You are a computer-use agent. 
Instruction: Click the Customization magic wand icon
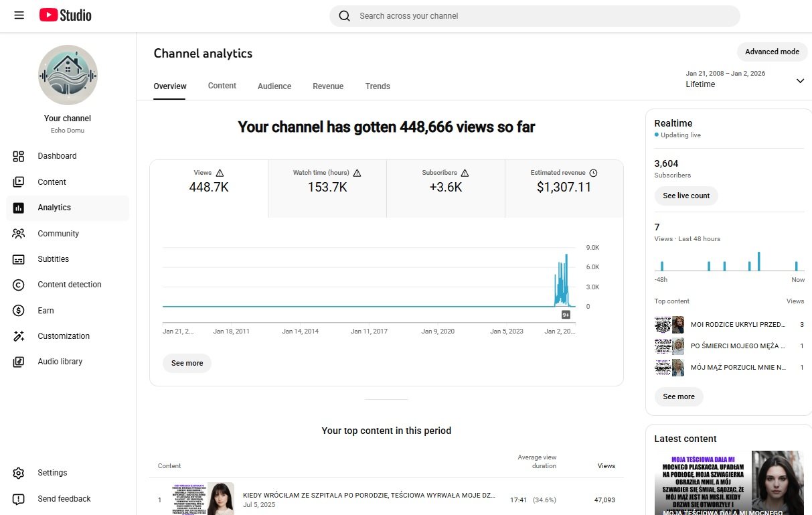point(19,336)
